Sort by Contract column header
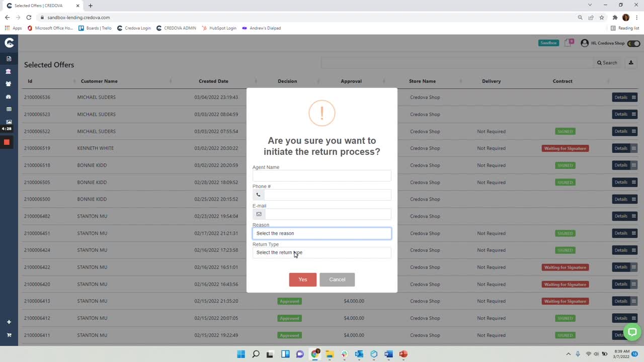 [x=562, y=81]
